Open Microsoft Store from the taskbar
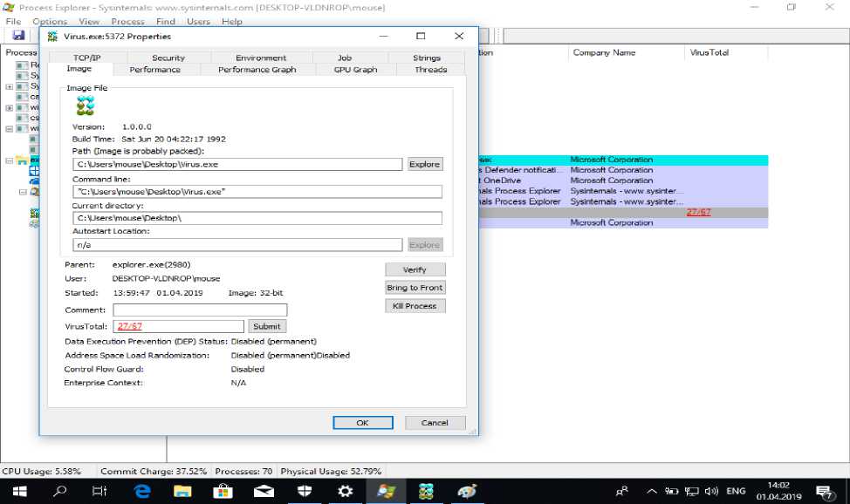Image resolution: width=850 pixels, height=504 pixels. [x=223, y=492]
